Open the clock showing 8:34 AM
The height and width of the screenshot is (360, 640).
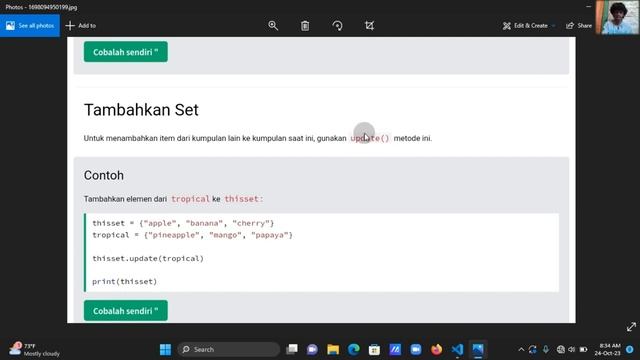pyautogui.click(x=607, y=349)
